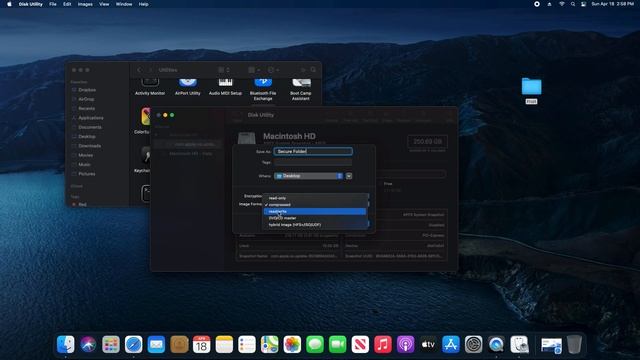Open Launchpad in the Dock
This screenshot has width=640, height=360.
click(x=111, y=345)
